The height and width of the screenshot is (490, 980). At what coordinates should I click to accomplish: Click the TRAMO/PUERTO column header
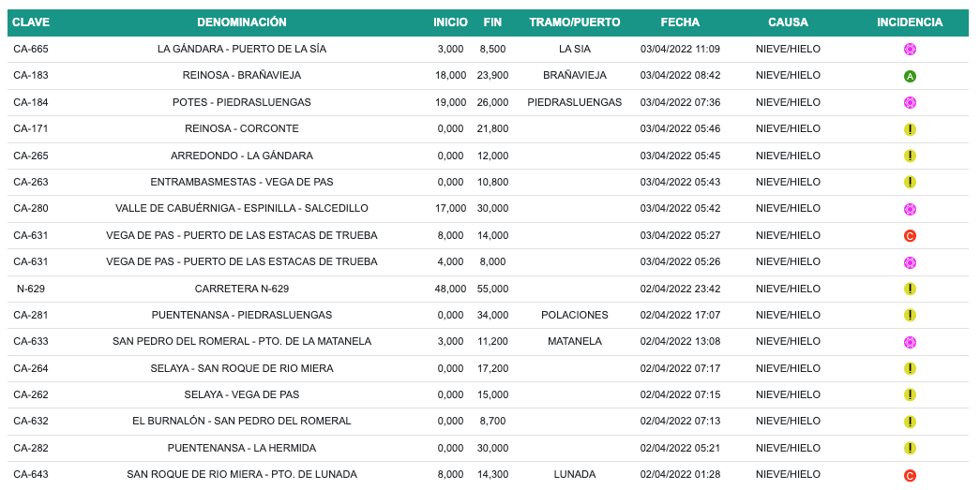574,22
